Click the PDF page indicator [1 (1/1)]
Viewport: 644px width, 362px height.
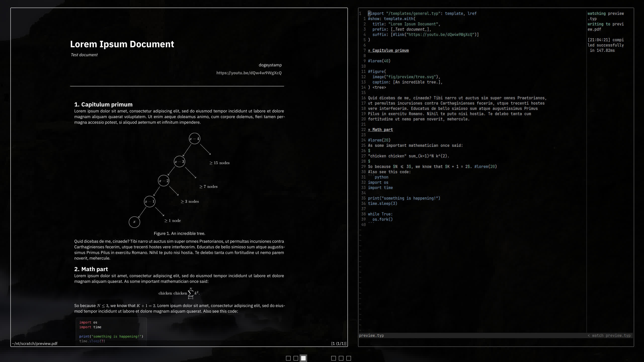click(339, 343)
